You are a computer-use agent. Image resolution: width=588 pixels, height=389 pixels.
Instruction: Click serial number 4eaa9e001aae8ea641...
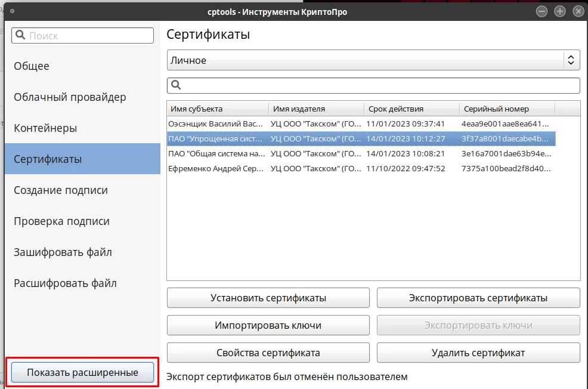505,124
